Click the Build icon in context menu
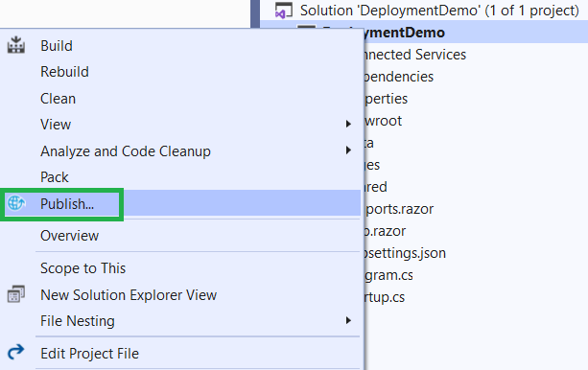Screen dimensions: 588x370 15,45
